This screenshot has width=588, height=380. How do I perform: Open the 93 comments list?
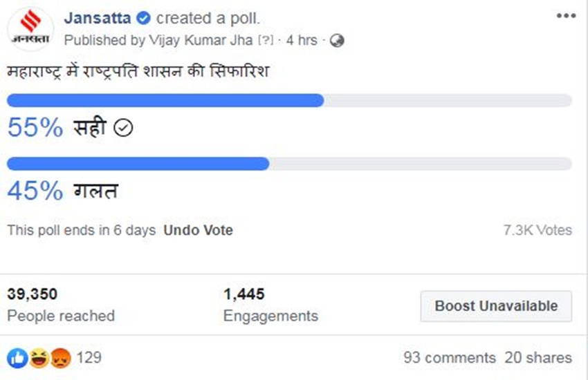(450, 358)
